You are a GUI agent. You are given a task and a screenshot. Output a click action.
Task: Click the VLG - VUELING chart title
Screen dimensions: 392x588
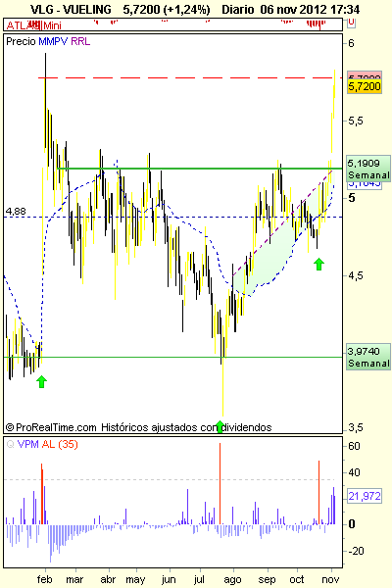tap(71, 10)
